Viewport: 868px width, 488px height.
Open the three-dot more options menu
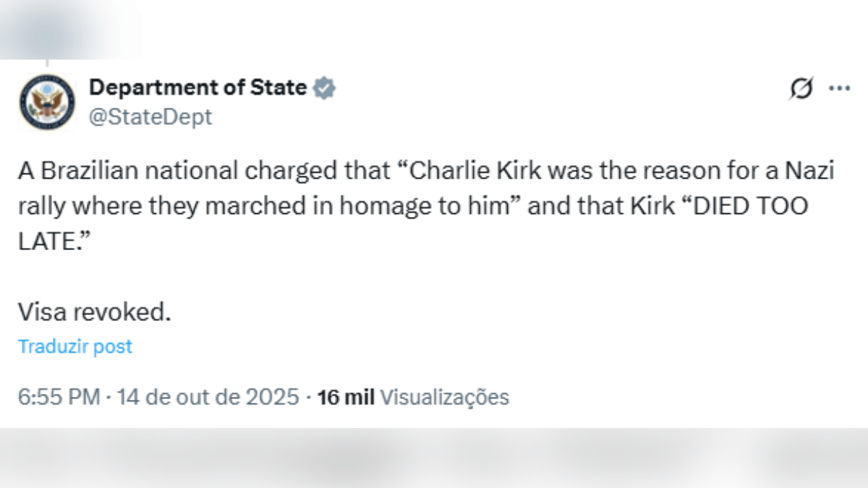click(839, 88)
